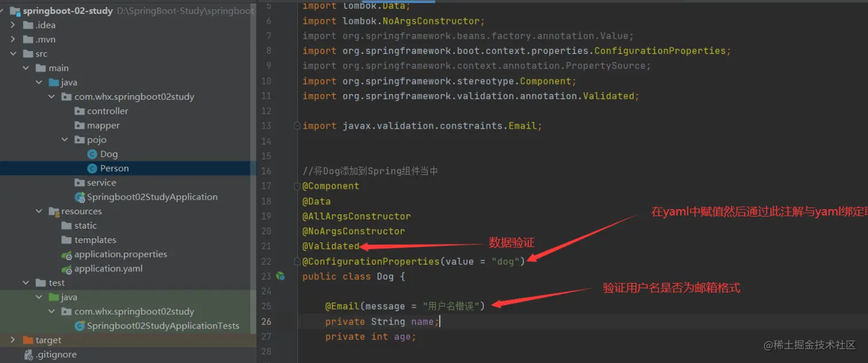
Task: Click the @Validated annotation
Action: tap(331, 246)
